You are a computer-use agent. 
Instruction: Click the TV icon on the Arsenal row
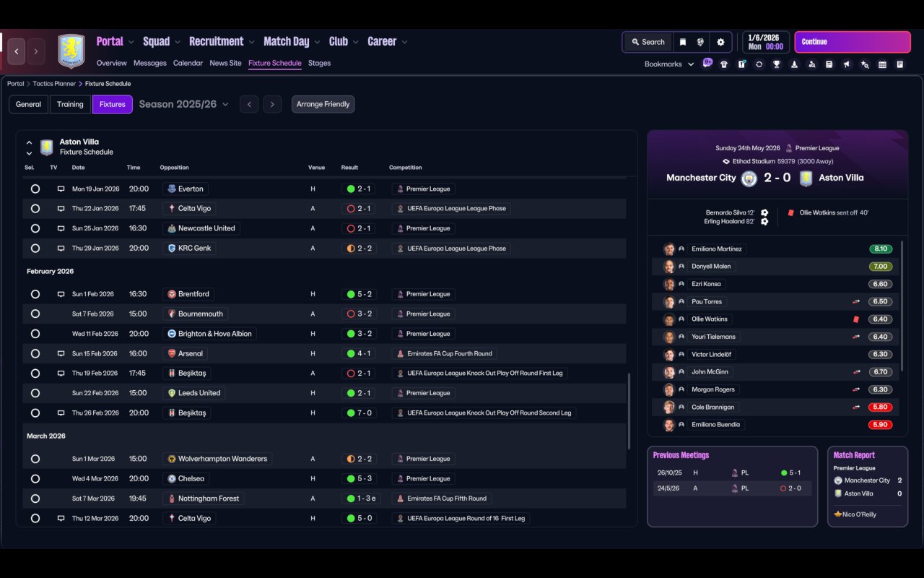click(61, 354)
